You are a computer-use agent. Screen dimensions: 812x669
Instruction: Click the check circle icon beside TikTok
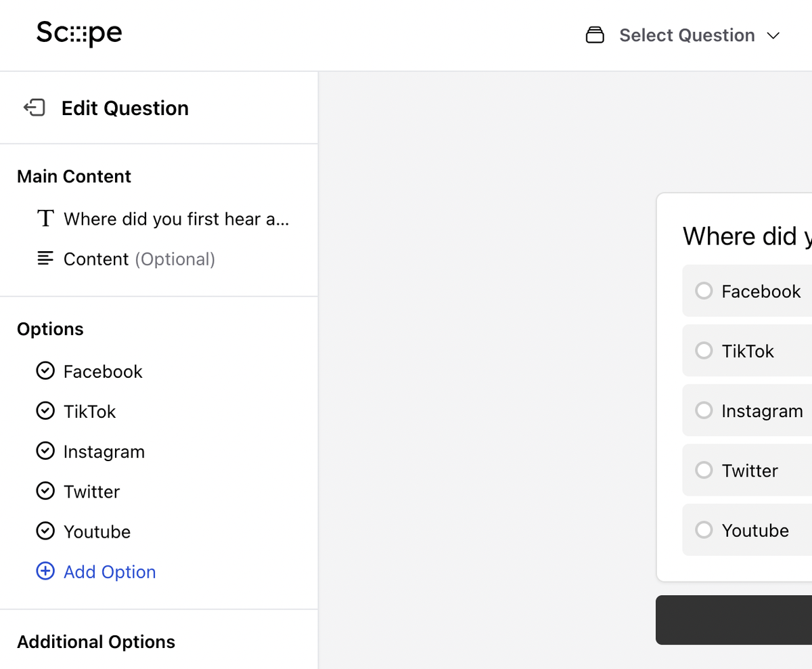click(x=45, y=411)
